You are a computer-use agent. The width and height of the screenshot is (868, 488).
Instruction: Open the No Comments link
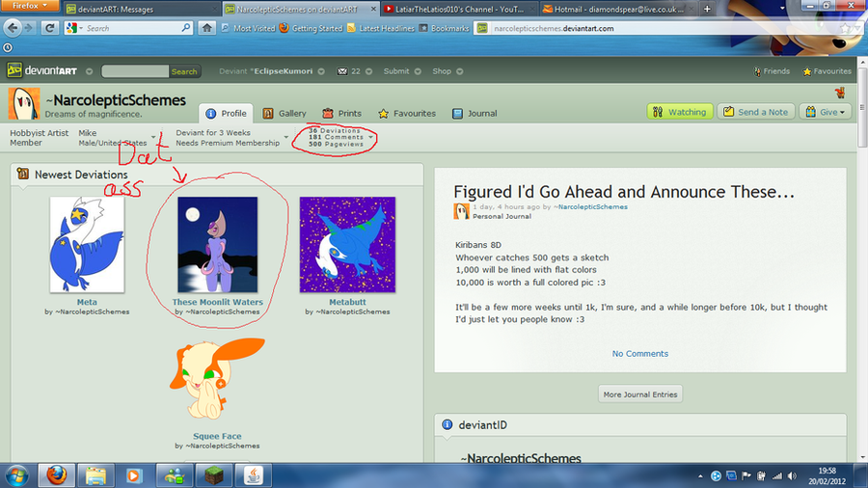point(640,354)
